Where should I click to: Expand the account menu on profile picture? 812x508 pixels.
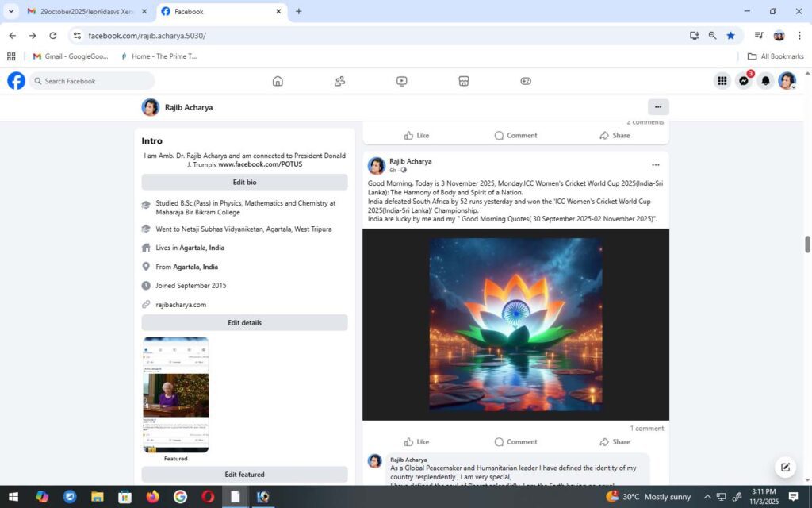(x=787, y=81)
